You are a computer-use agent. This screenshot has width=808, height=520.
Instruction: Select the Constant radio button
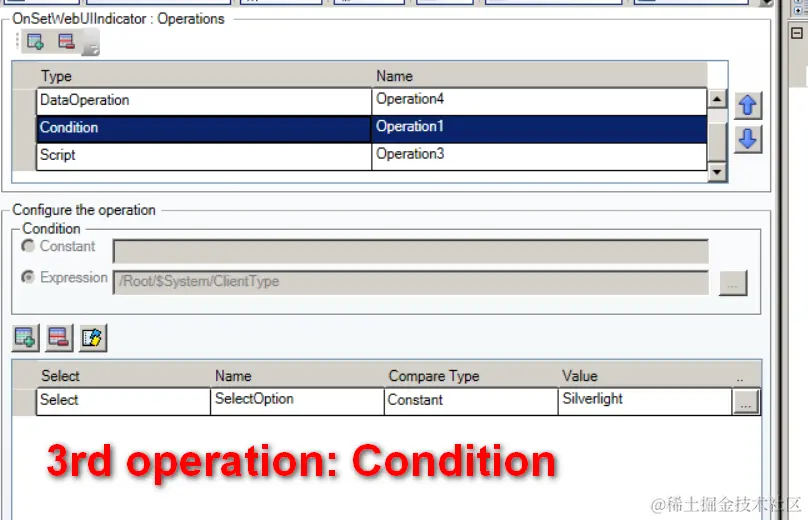tap(28, 246)
